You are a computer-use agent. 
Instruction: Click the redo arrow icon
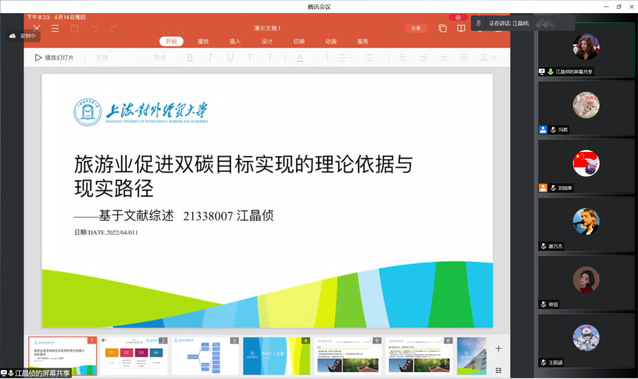[113, 28]
